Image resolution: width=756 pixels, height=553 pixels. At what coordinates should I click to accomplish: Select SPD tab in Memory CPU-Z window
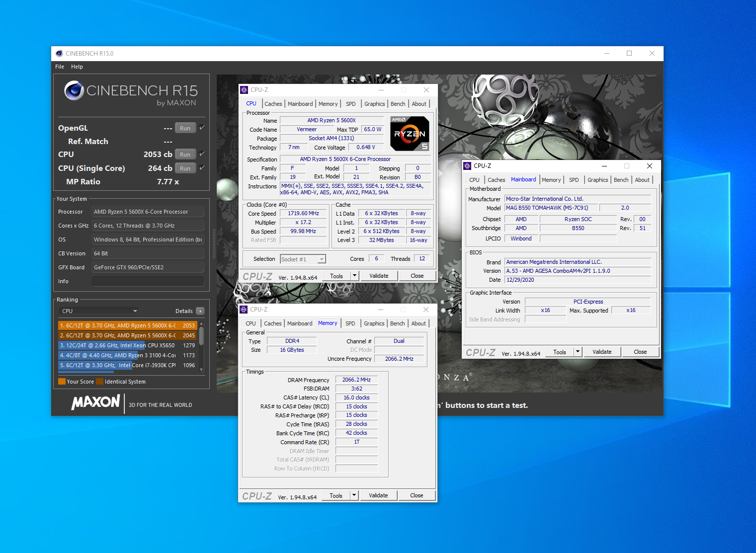tap(350, 323)
